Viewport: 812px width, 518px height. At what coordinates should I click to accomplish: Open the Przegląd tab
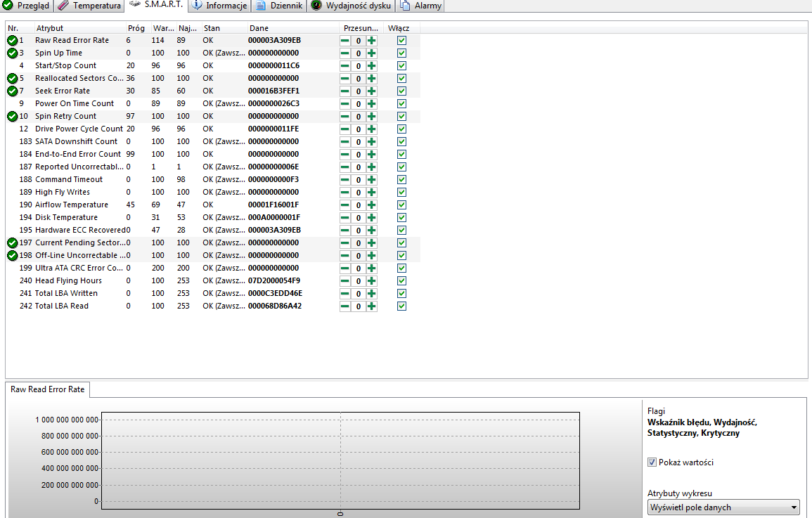pos(27,6)
